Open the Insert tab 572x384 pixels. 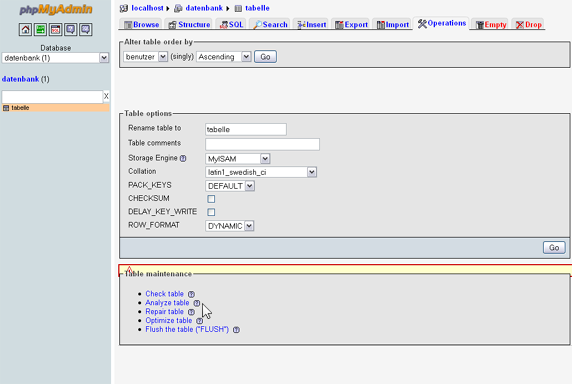pyautogui.click(x=311, y=24)
